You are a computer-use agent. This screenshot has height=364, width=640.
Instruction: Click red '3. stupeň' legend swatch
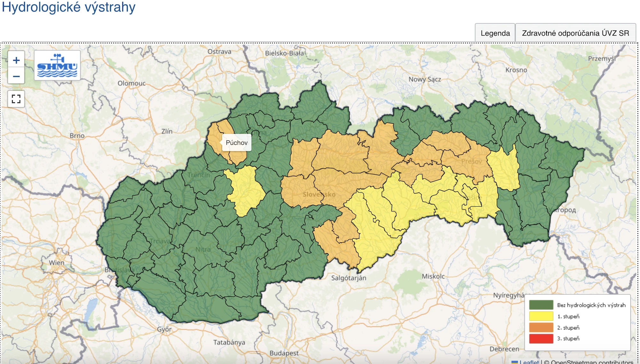point(541,338)
